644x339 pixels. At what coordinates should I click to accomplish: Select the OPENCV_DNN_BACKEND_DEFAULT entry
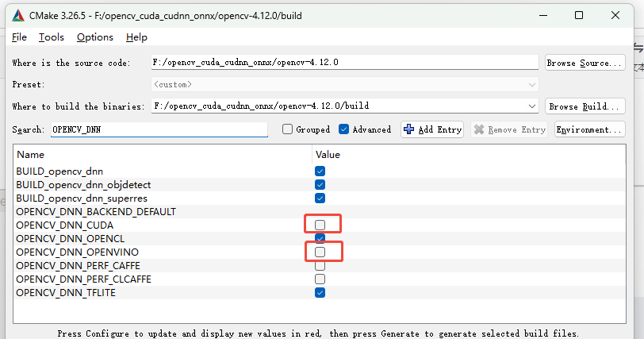95,212
